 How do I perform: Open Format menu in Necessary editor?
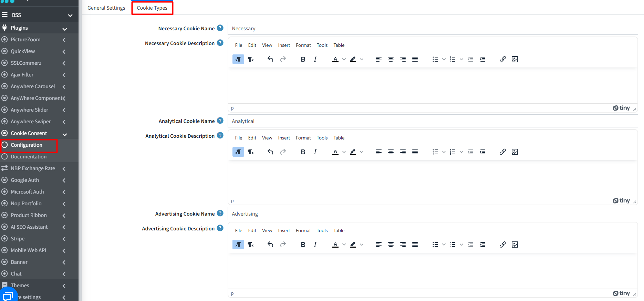(303, 45)
